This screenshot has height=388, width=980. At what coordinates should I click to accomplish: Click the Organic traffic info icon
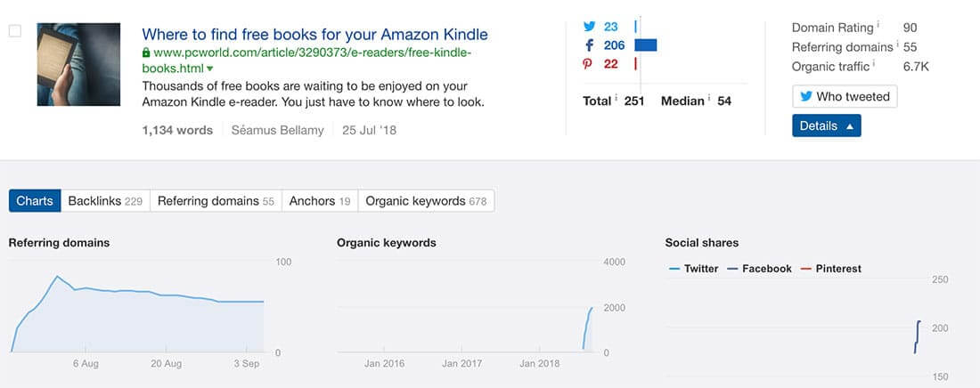point(873,64)
